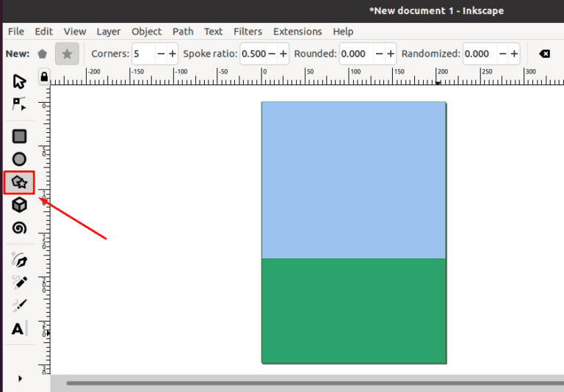This screenshot has width=564, height=392.
Task: Open the Filters menu
Action: [x=247, y=32]
